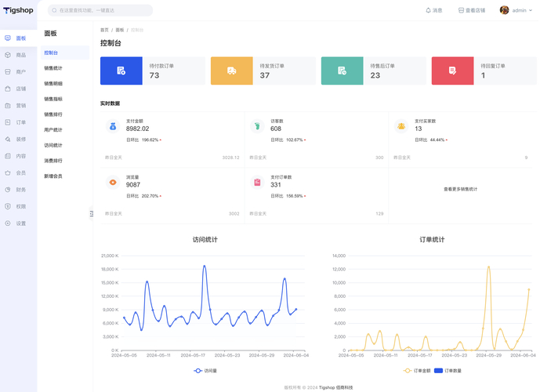
Task: Open the 面板 dashboard sidebar icon
Action: click(8, 38)
